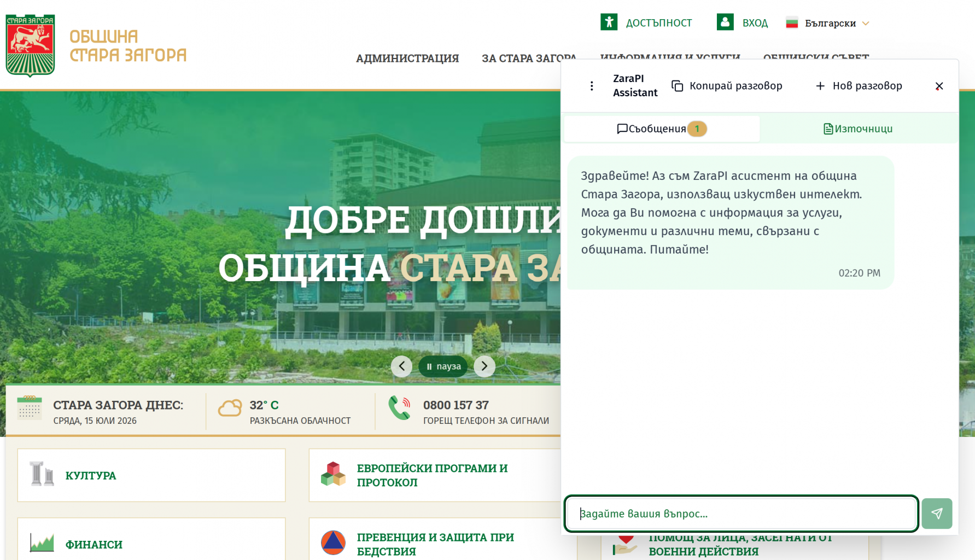Click the date СРЯДА, 15 ЮЛИ 2026
The image size is (975, 560).
pos(95,421)
